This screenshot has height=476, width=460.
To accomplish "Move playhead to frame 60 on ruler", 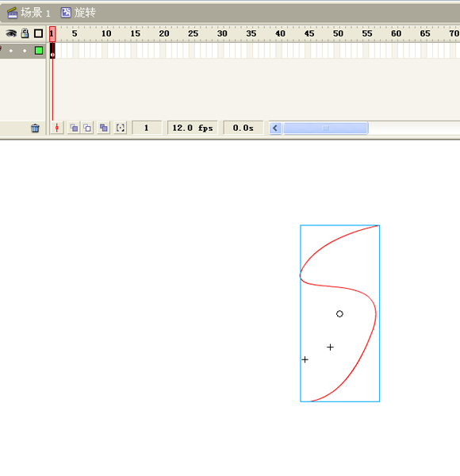I will tap(396, 33).
